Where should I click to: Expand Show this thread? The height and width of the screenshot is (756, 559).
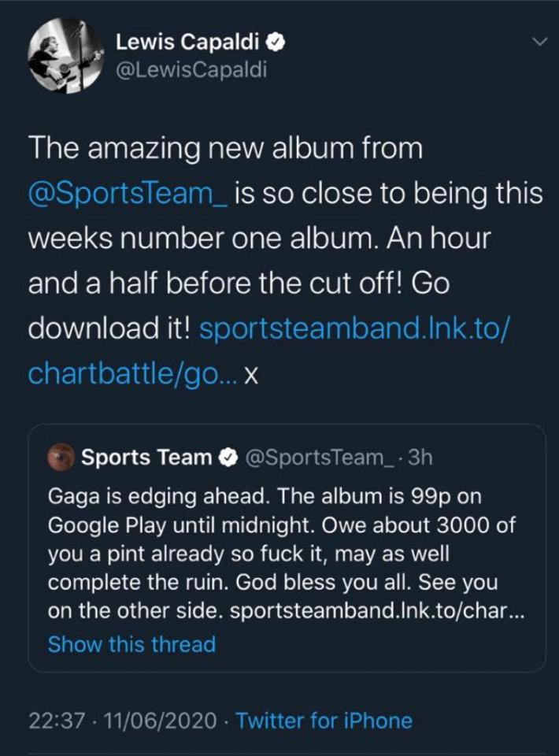click(131, 644)
